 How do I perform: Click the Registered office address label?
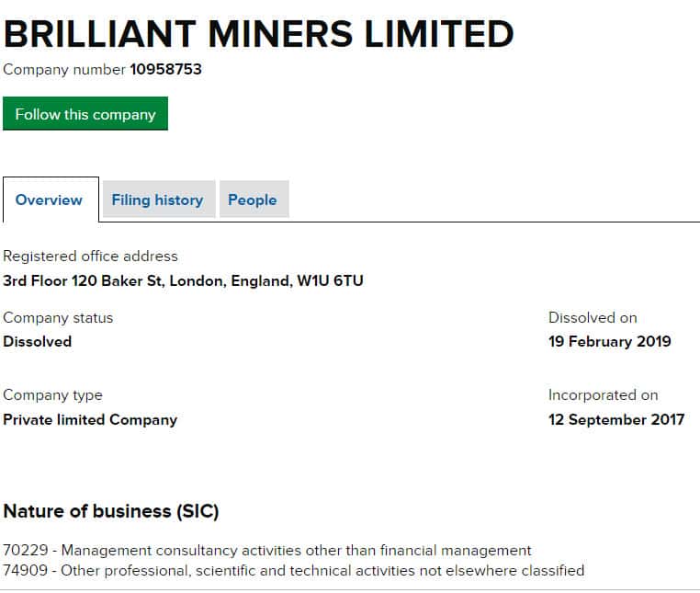90,257
